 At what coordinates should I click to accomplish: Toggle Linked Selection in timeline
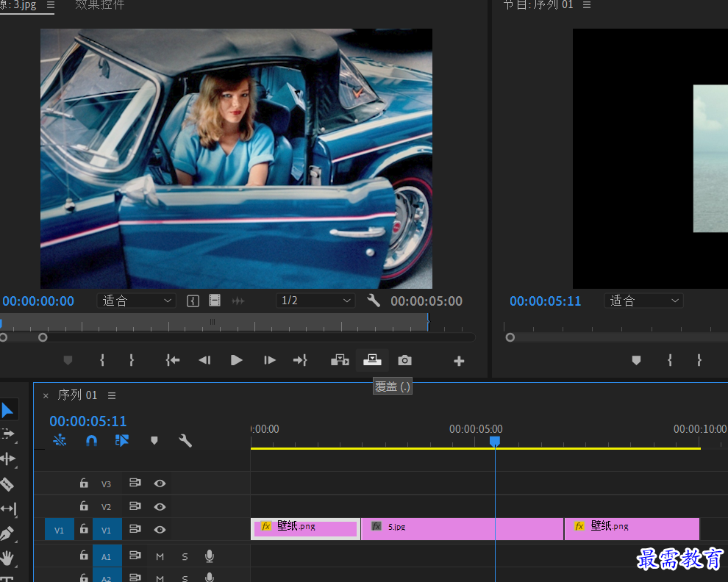pos(121,440)
